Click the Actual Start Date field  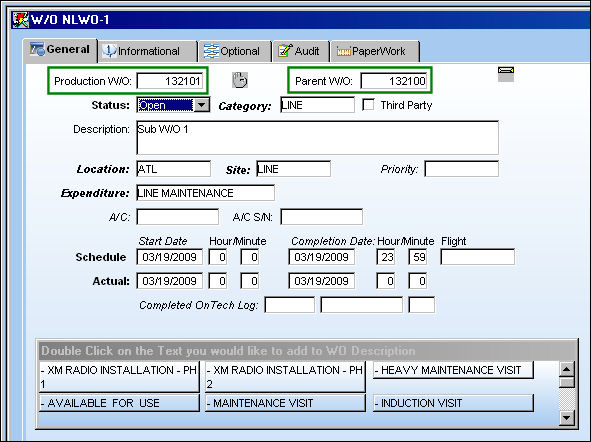click(170, 281)
